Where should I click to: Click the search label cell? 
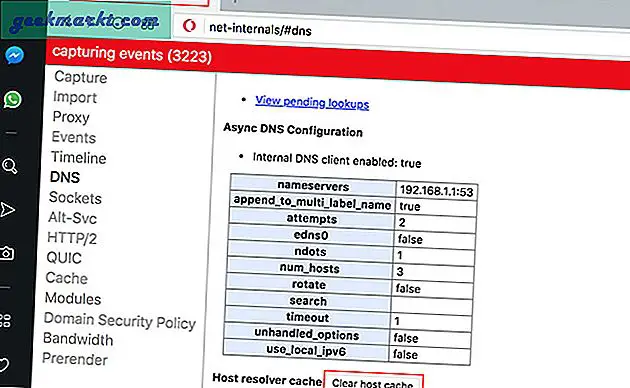click(308, 301)
